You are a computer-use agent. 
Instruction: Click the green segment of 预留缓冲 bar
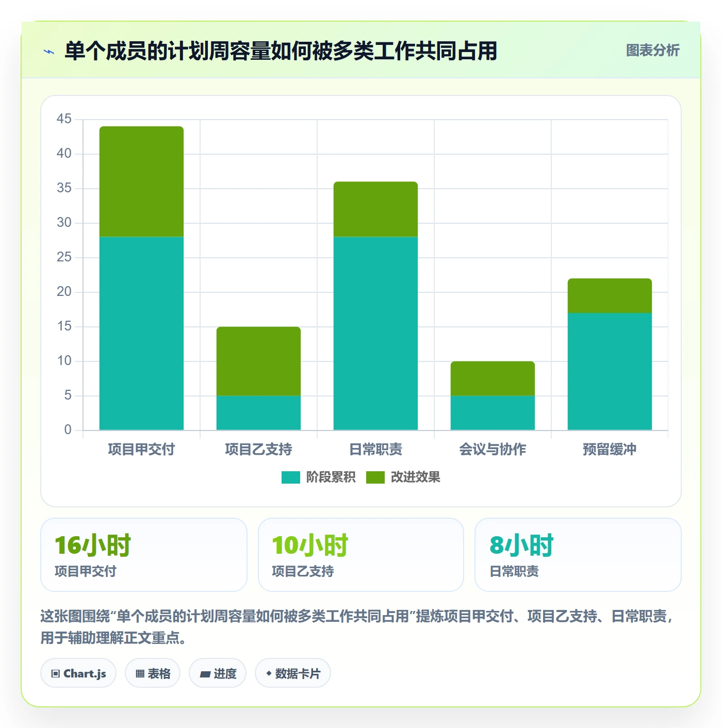click(610, 295)
